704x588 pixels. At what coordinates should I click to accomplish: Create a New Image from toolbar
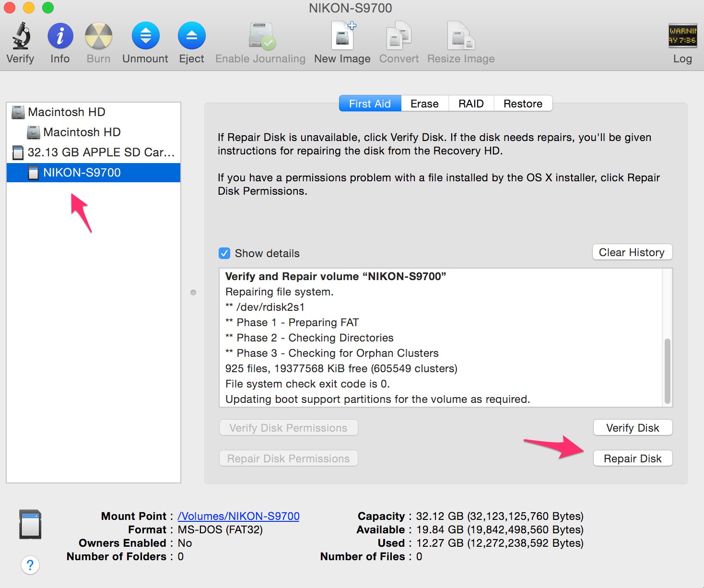click(x=343, y=36)
